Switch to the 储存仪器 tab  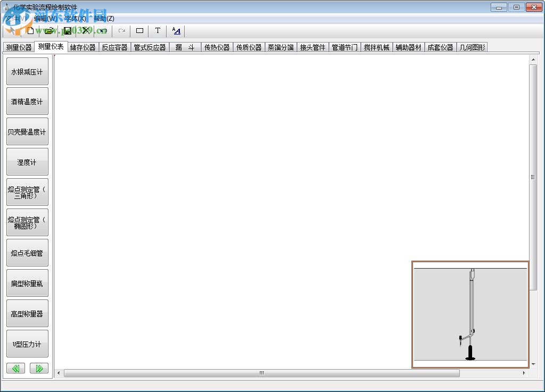pos(82,47)
